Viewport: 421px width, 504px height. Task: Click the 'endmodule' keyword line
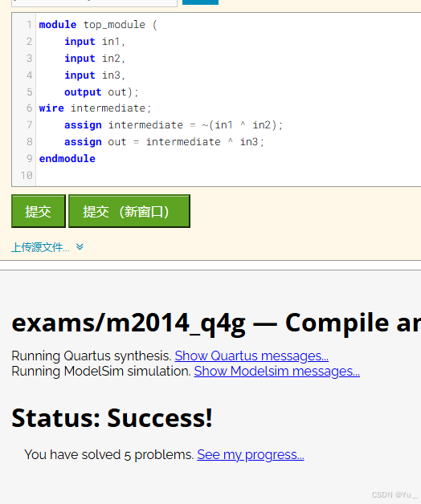tap(67, 159)
